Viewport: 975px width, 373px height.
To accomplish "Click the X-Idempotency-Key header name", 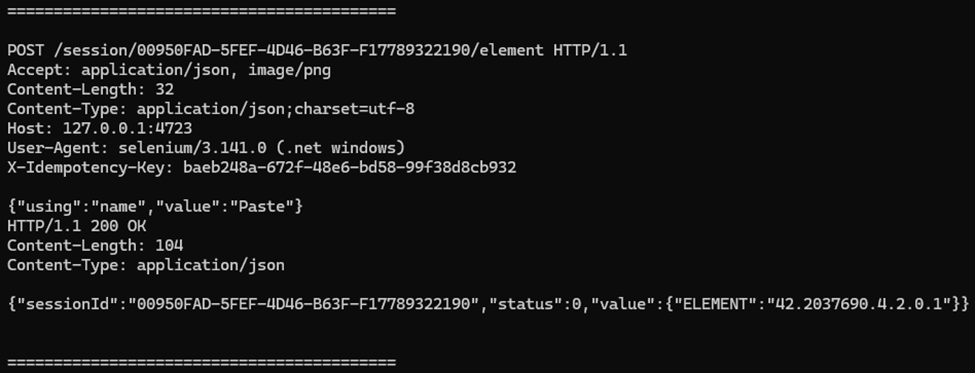I will pyautogui.click(x=90, y=168).
